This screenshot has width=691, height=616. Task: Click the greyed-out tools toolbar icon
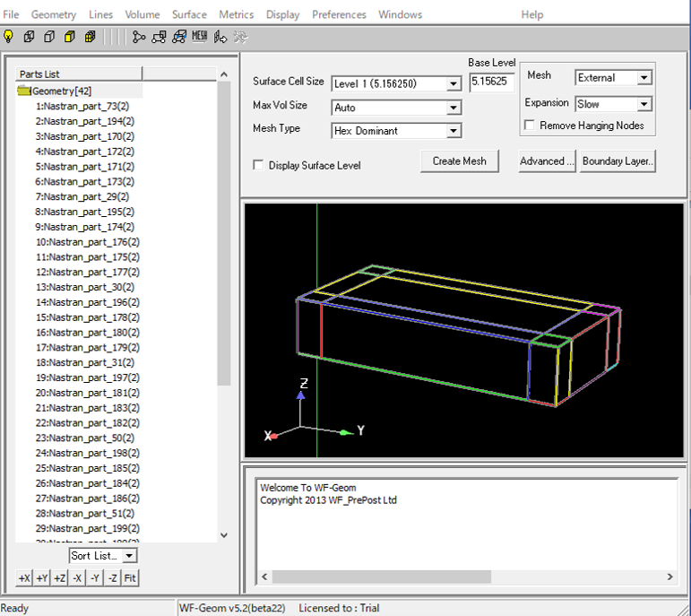240,37
